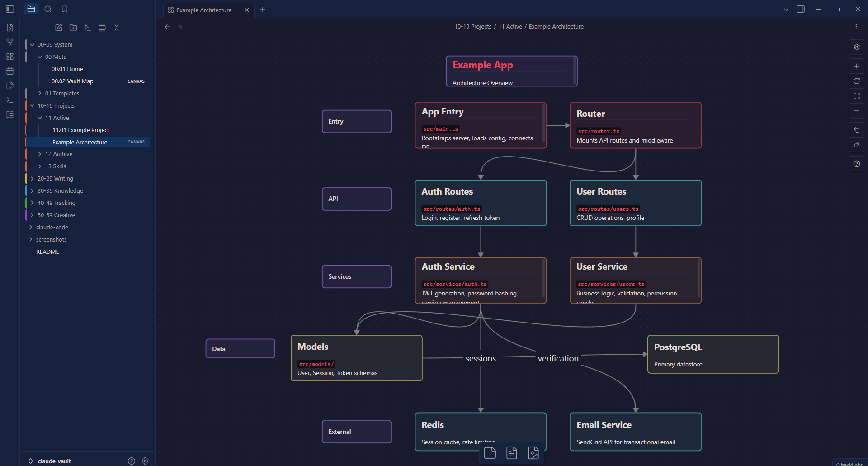Screen dimensions: 868x466
Task: Toggle the left sidebar
Action: tap(10, 9)
